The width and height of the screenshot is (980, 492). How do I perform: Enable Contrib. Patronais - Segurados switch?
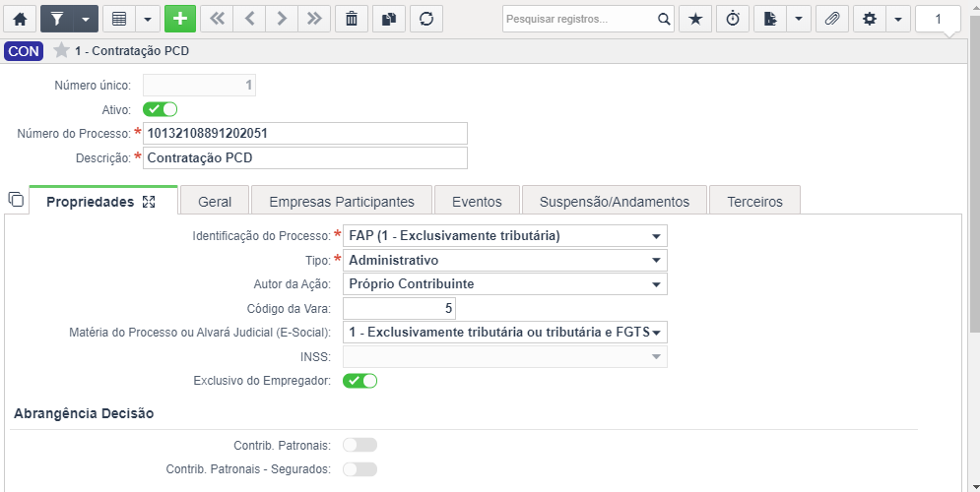click(x=360, y=469)
